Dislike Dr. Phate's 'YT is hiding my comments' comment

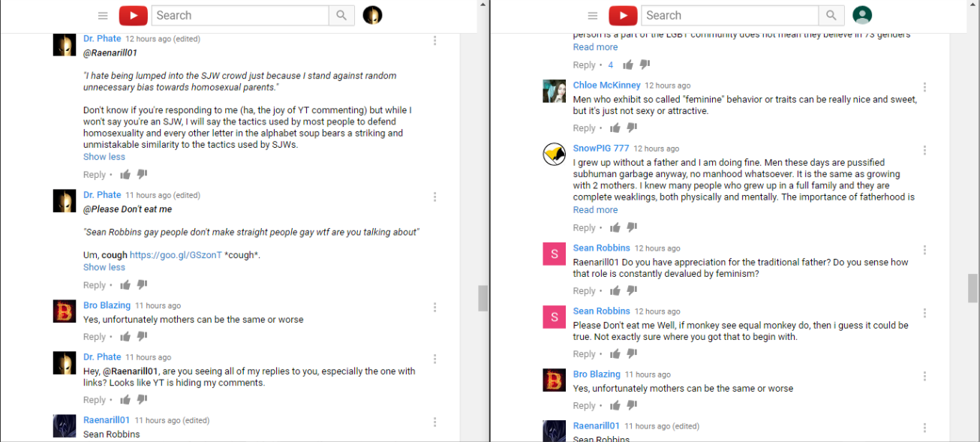tap(142, 400)
